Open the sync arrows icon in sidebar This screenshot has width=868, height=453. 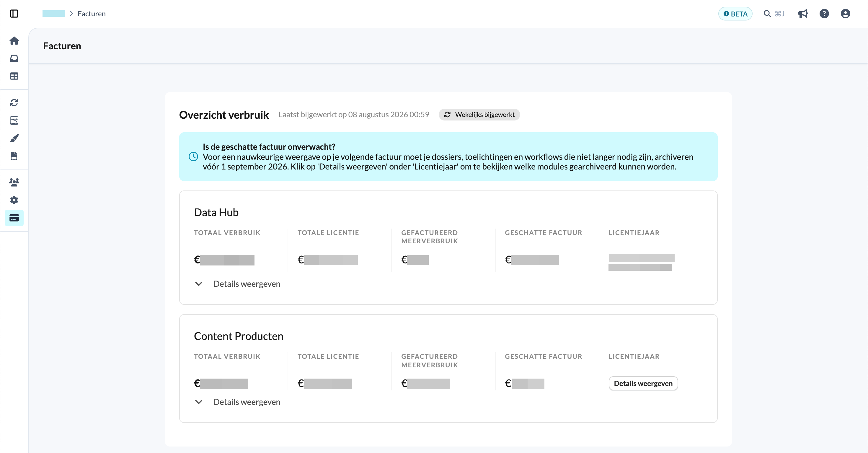click(14, 102)
